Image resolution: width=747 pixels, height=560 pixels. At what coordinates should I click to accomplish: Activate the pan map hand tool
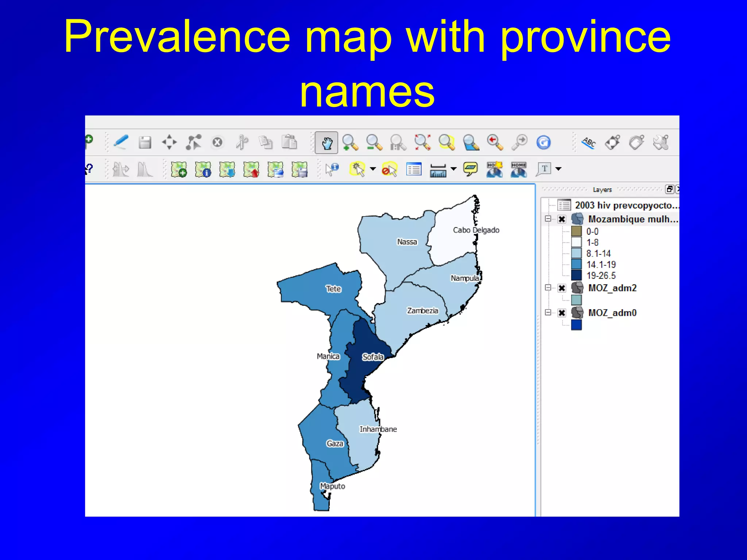coord(326,143)
